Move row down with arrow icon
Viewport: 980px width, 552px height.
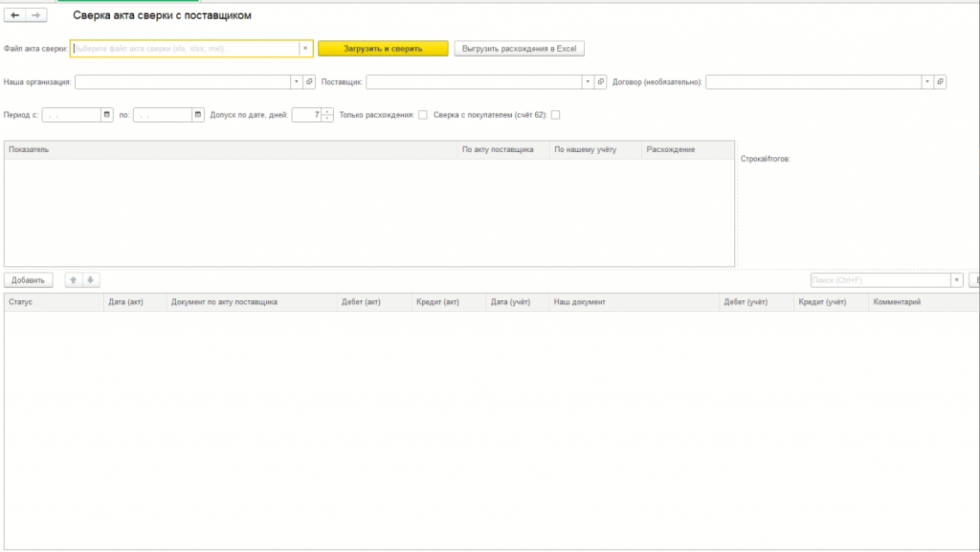(91, 280)
